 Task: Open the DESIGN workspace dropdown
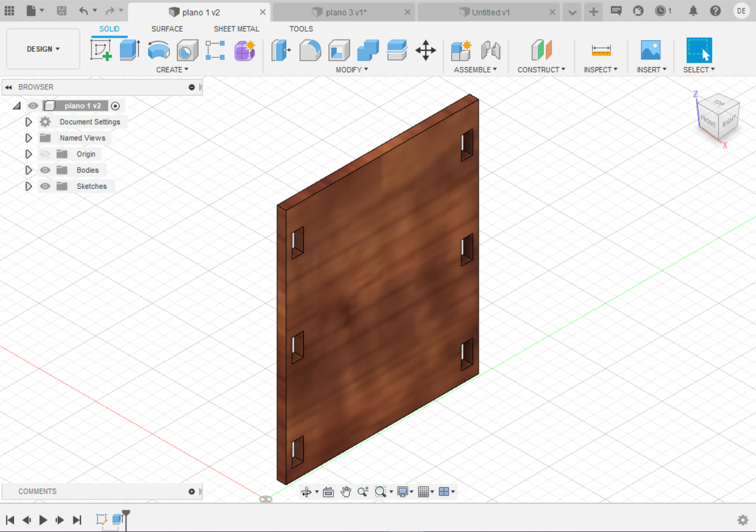pos(43,49)
